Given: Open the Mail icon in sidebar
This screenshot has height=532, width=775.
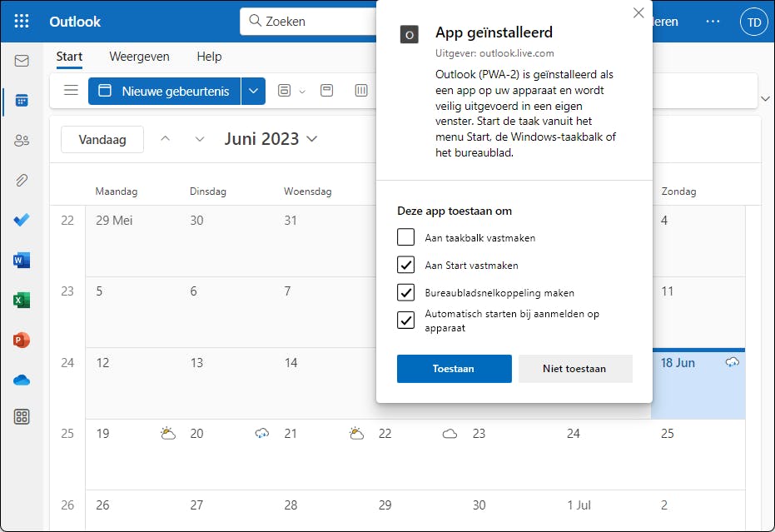Looking at the screenshot, I should pyautogui.click(x=22, y=61).
